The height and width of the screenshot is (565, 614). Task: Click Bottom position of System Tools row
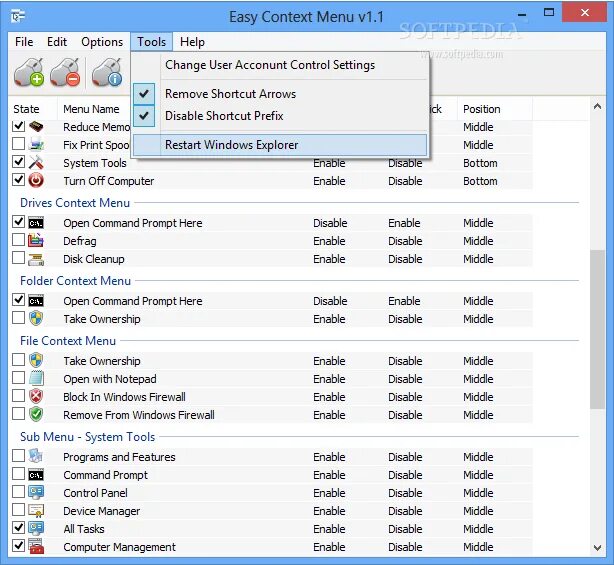[480, 163]
